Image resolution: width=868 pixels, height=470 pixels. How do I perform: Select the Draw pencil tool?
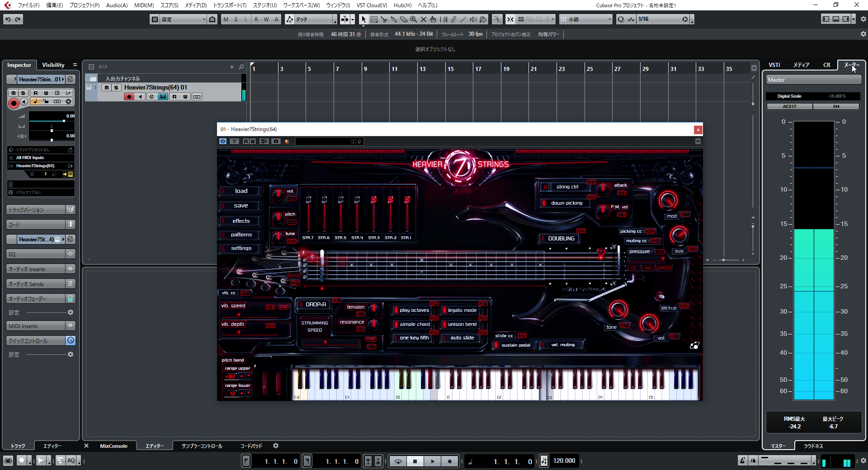pos(453,19)
